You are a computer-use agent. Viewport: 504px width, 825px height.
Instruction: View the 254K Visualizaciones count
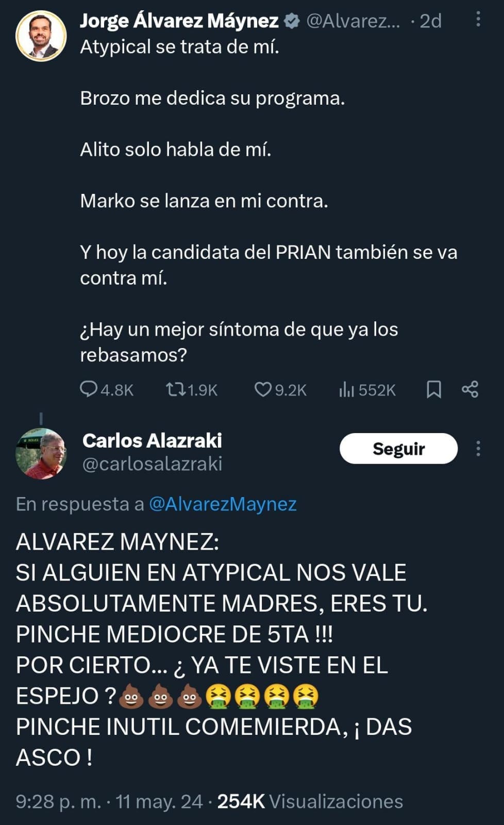coord(310,801)
